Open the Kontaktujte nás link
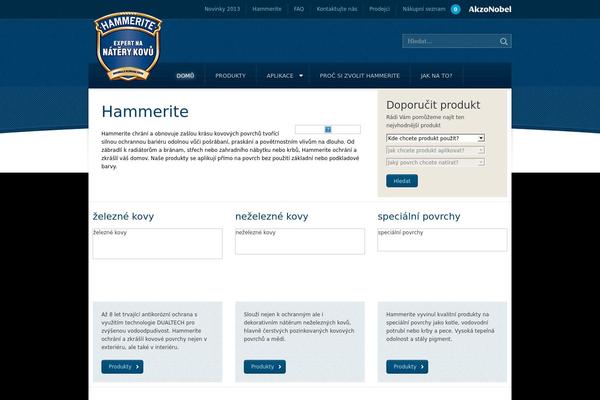Viewport: 600px width, 400px height. point(337,9)
